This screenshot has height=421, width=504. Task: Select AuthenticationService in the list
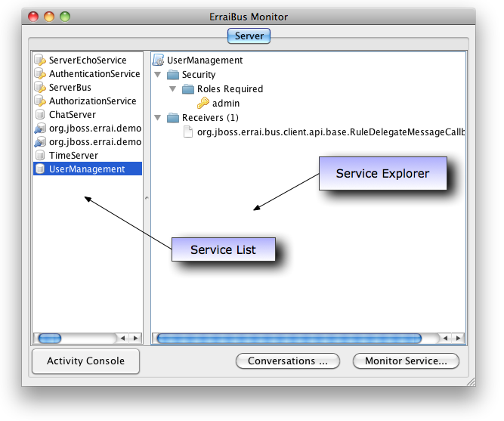(x=88, y=73)
